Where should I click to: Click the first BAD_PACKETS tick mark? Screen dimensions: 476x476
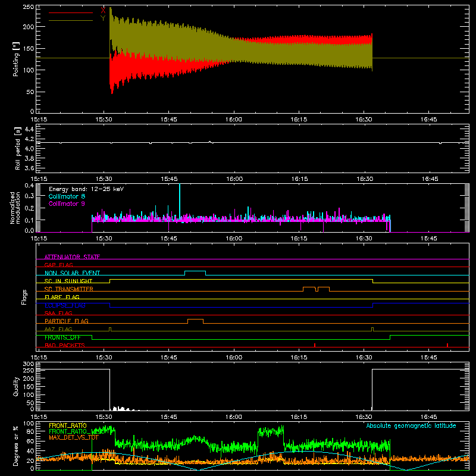pos(315,345)
